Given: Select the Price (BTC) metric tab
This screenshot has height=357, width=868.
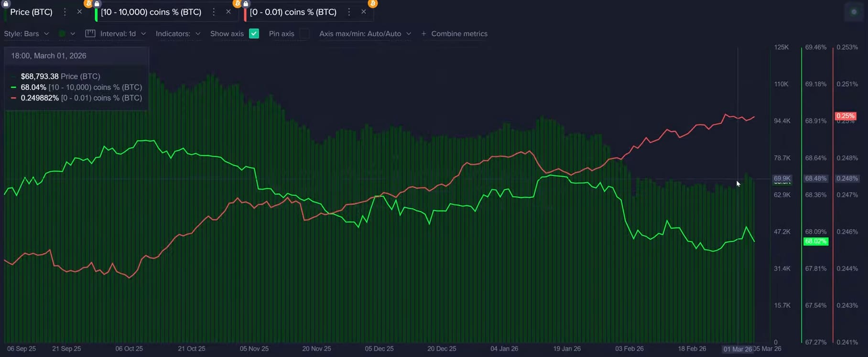Looking at the screenshot, I should pyautogui.click(x=32, y=12).
